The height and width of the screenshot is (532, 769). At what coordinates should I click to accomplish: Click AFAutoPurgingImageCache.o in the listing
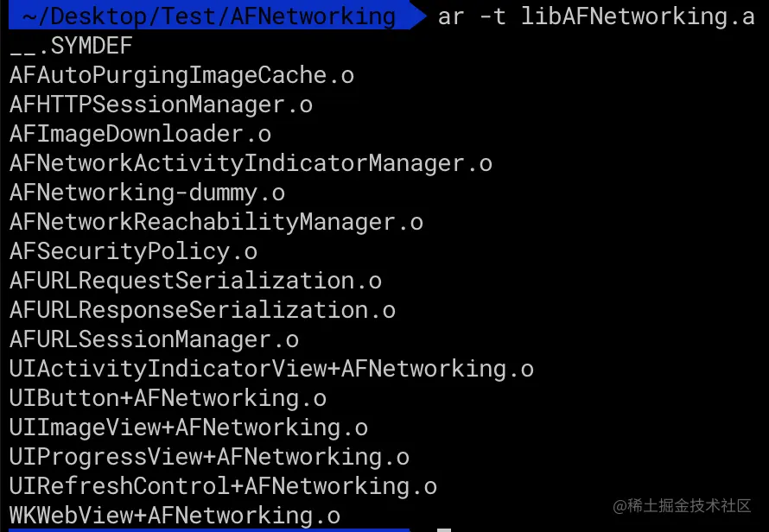click(x=181, y=75)
